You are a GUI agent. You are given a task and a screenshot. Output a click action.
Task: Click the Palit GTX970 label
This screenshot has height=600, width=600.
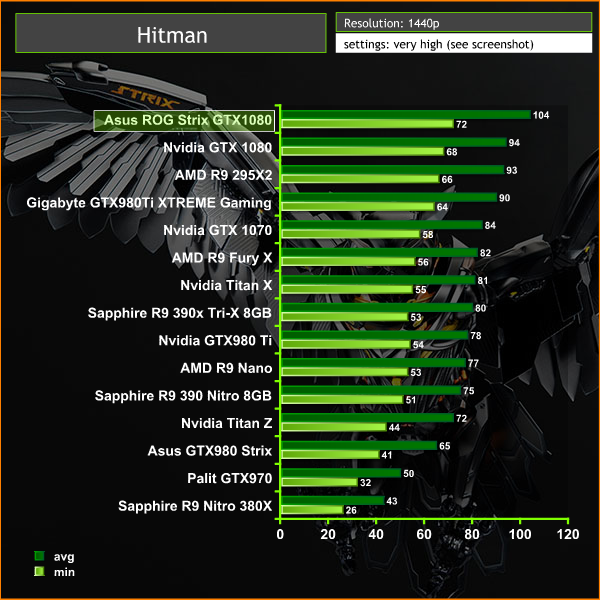point(230,478)
